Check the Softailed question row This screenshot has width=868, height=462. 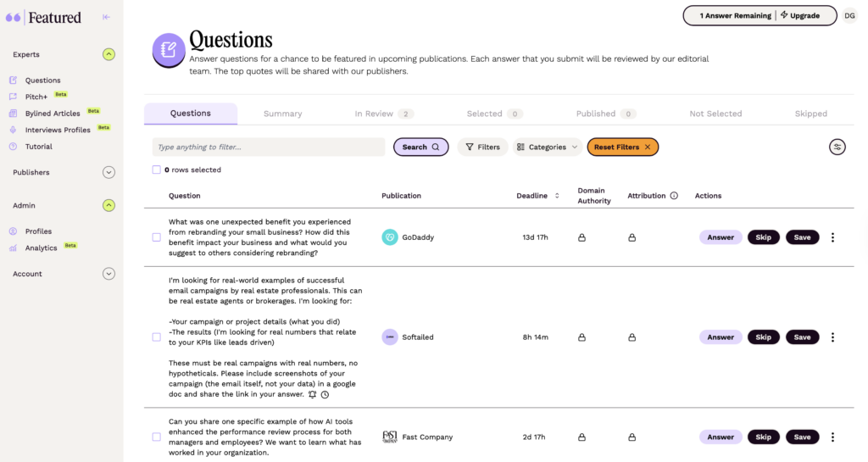click(157, 337)
